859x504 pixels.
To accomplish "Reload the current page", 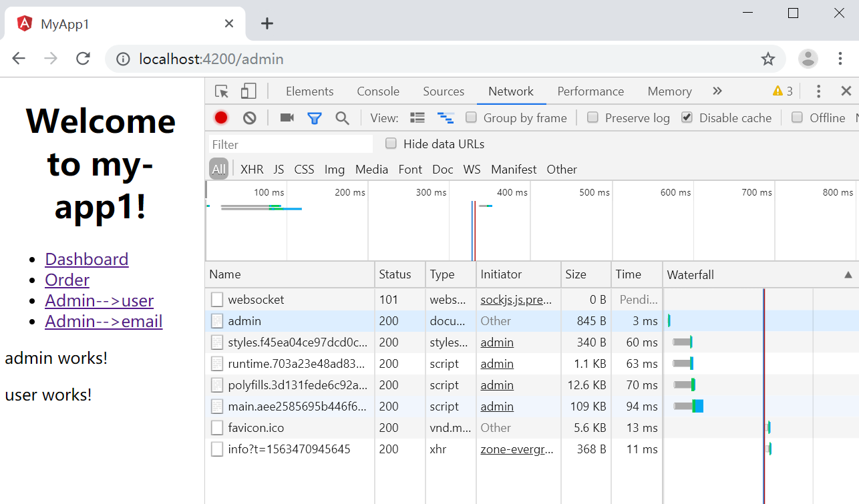I will coord(83,59).
